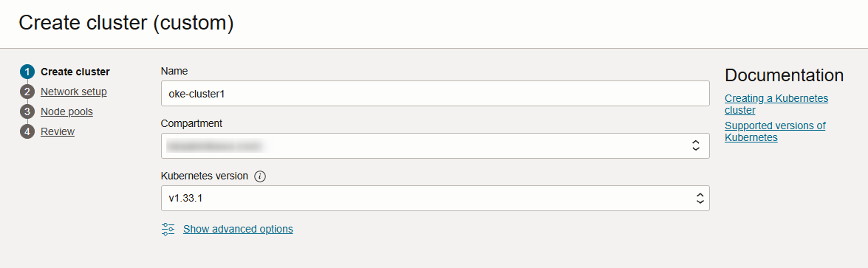Click the step 3 number circle
The width and height of the screenshot is (868, 268).
pyautogui.click(x=27, y=112)
